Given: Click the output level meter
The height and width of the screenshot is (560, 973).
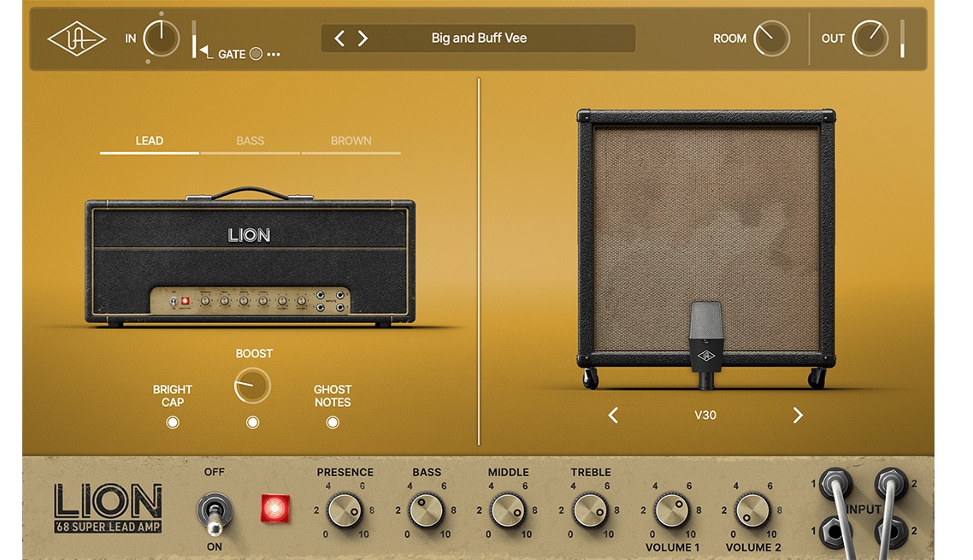Looking at the screenshot, I should 902,38.
